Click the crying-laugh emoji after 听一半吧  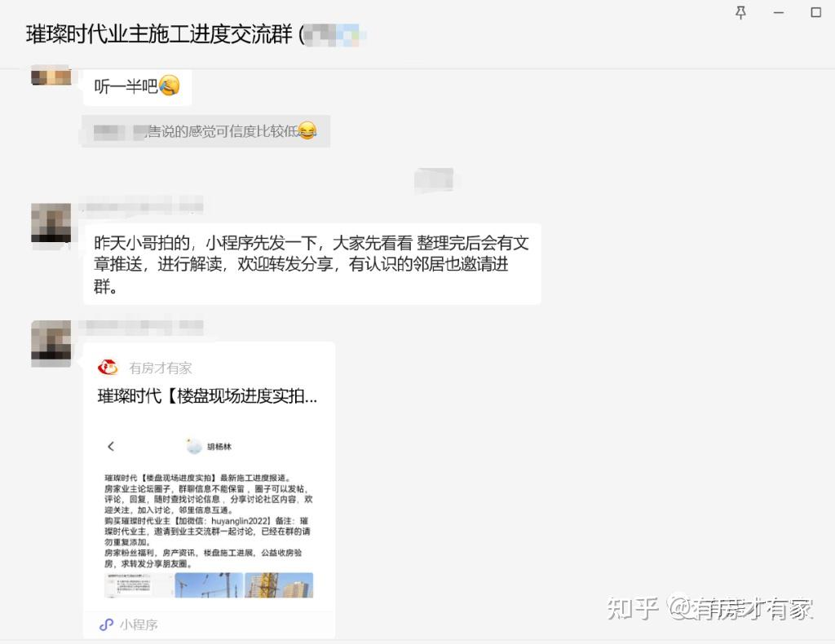click(170, 85)
